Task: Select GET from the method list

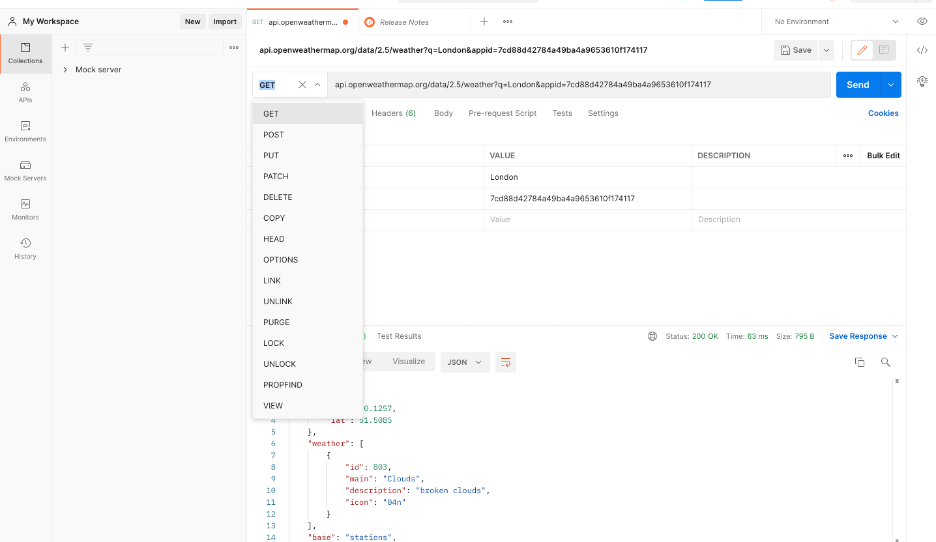Action: point(307,113)
